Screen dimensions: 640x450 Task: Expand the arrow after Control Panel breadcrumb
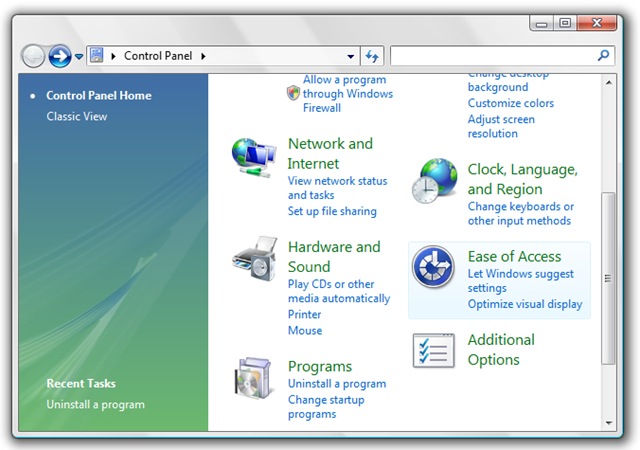(x=203, y=56)
